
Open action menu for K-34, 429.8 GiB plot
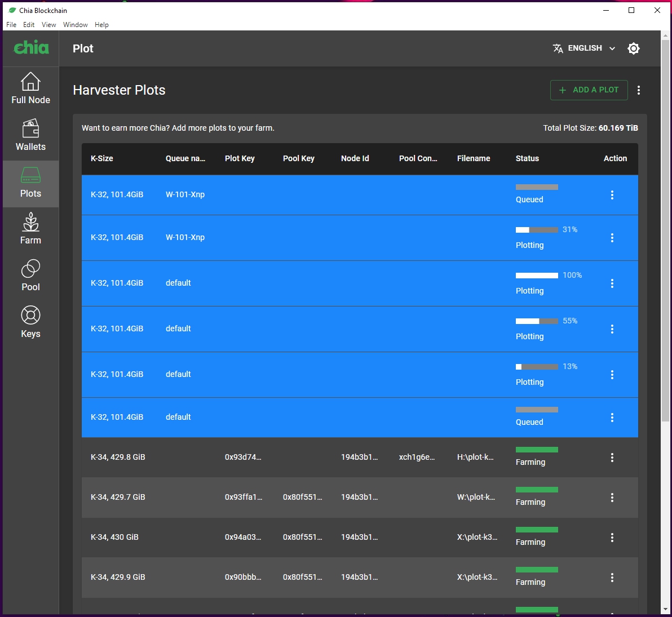[x=612, y=458]
